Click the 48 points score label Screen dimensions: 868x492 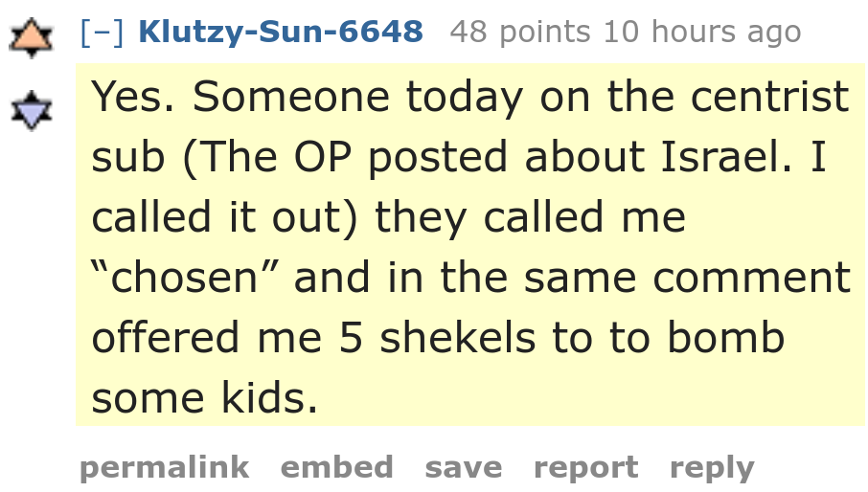520,32
